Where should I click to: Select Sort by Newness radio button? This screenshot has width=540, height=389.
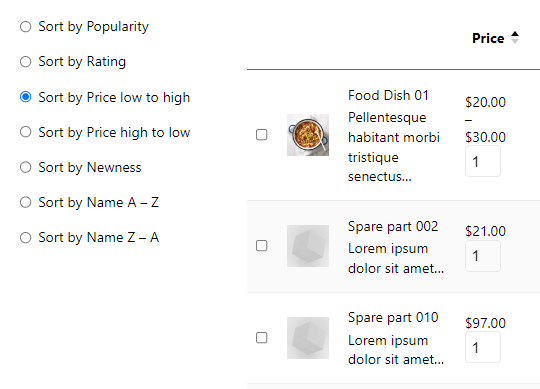25,167
